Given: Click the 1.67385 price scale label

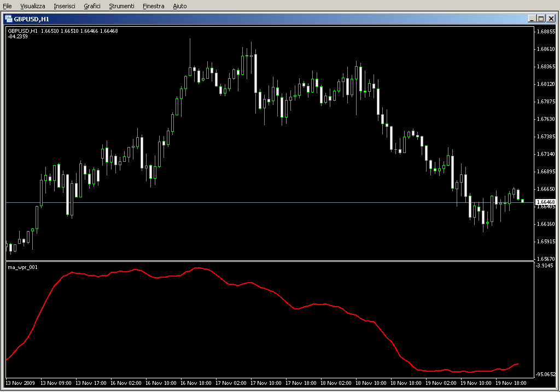Looking at the screenshot, I should click(x=546, y=136).
